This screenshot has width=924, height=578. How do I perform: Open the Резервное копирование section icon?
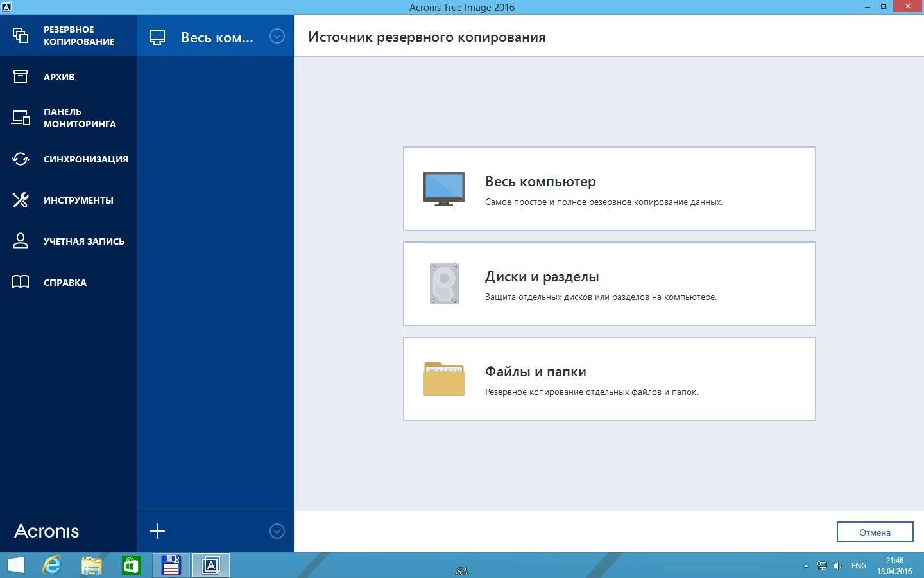tap(21, 35)
